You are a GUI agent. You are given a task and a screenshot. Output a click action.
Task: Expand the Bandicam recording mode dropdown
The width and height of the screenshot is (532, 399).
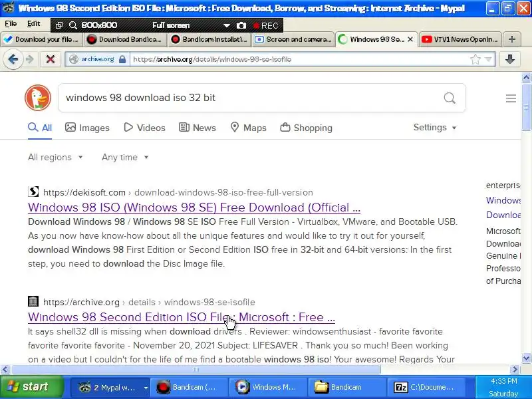(226, 25)
